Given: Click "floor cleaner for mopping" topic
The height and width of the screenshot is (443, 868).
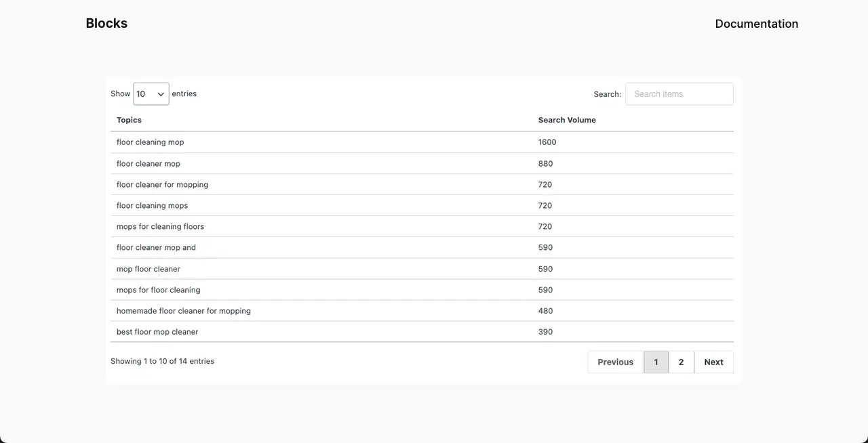Looking at the screenshot, I should pos(162,184).
